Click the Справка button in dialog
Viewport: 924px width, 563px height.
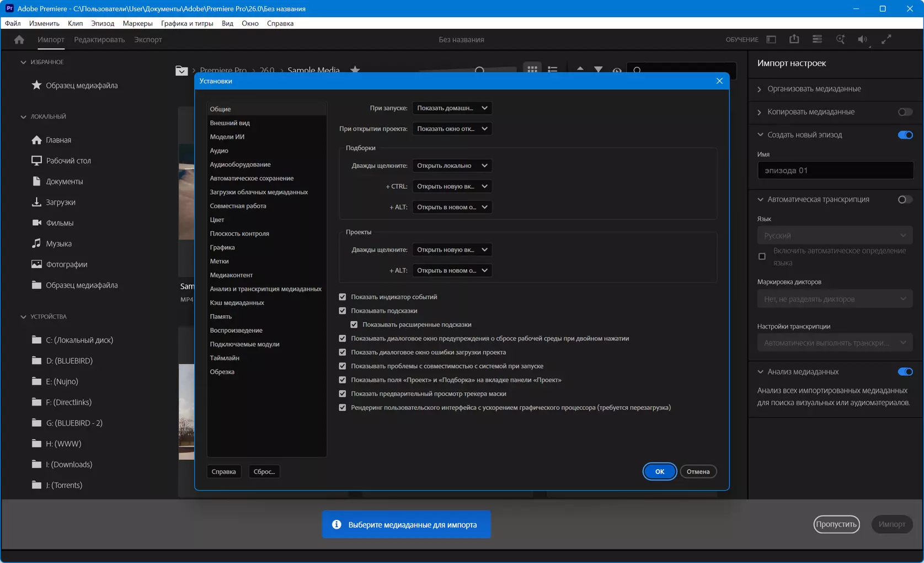coord(223,471)
